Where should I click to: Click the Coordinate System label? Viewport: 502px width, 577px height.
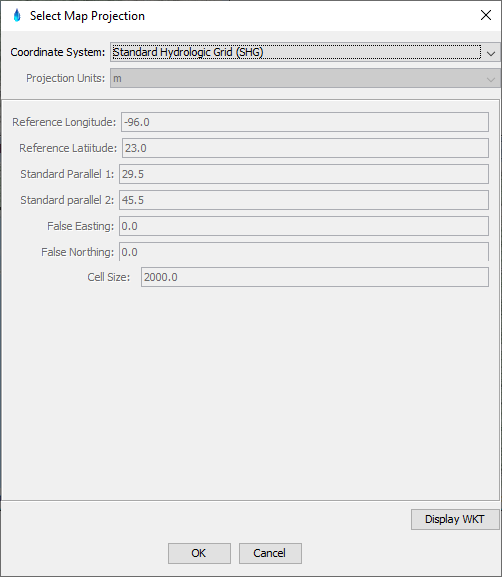tap(58, 52)
